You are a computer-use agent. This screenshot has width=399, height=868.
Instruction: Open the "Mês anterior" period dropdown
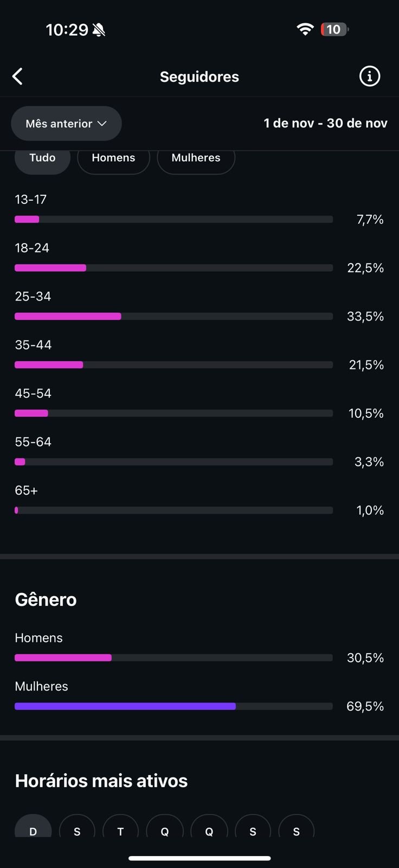point(66,124)
